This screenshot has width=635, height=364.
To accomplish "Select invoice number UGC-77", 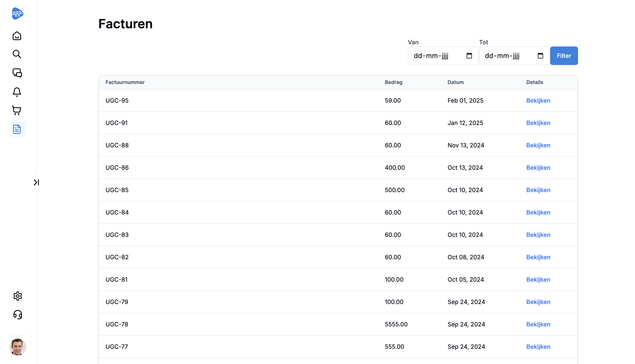I will [x=117, y=347].
